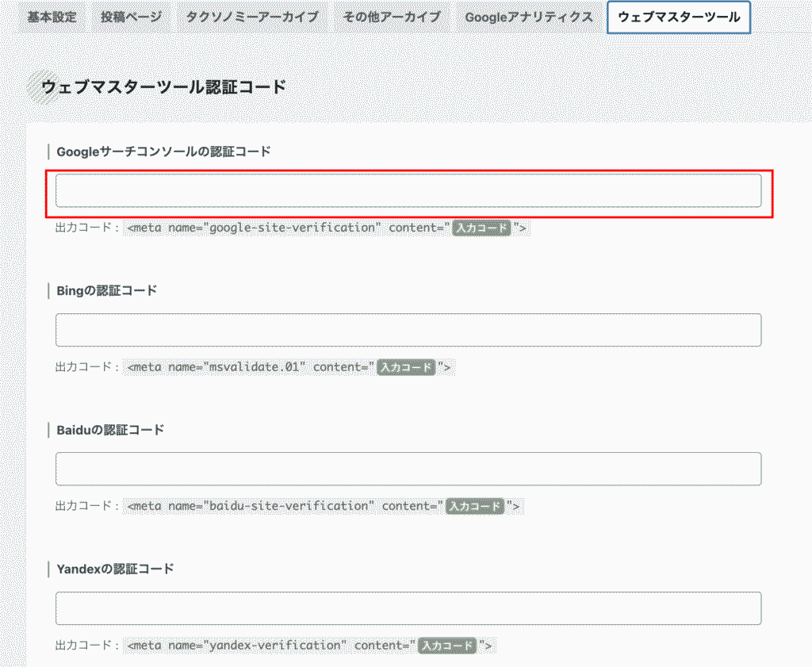The image size is (812, 667).
Task: Click the Yandexの認証コード label
Action: [115, 569]
